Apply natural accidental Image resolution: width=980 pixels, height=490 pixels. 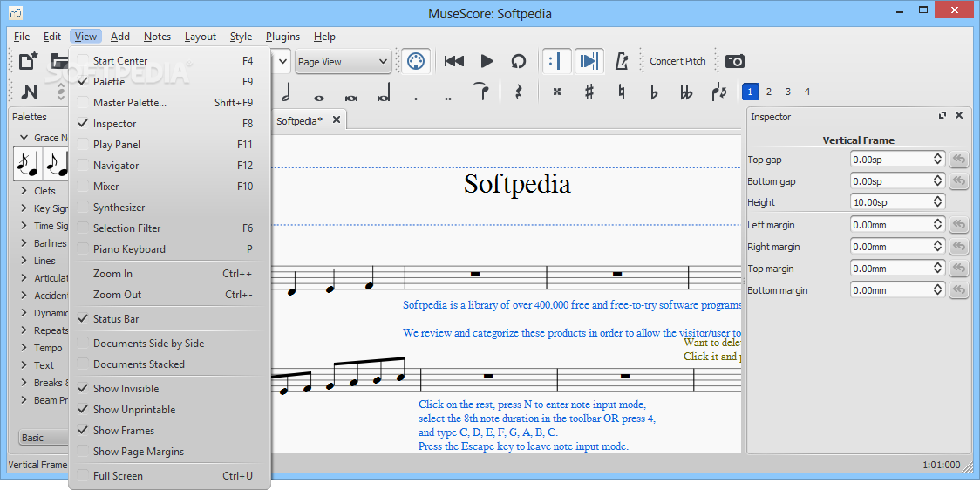click(x=622, y=92)
